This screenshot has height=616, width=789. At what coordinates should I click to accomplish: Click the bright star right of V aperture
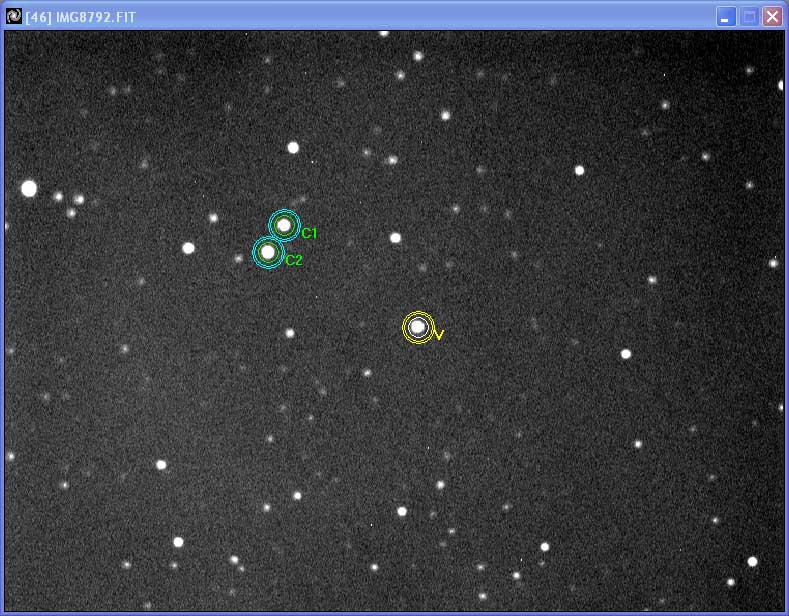click(x=626, y=353)
